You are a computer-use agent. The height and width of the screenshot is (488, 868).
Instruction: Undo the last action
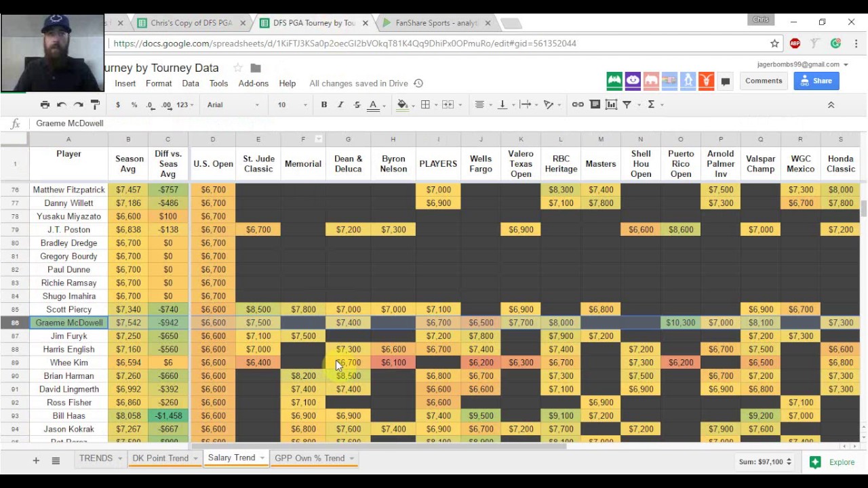click(x=62, y=104)
